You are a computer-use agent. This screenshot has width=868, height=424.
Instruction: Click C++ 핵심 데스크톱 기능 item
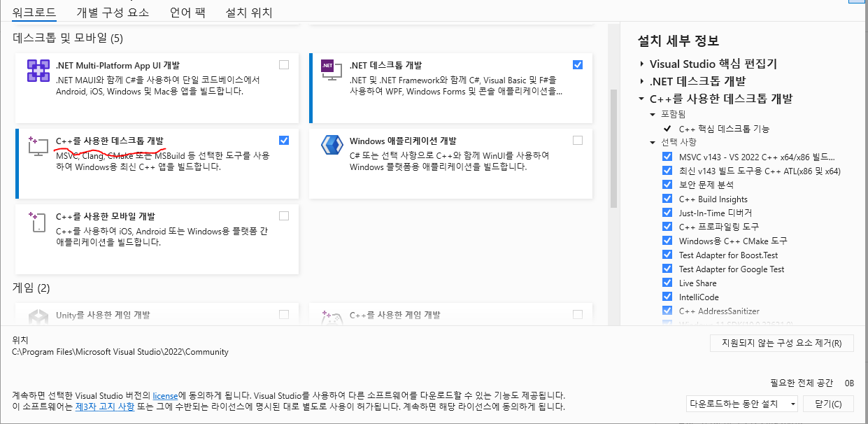click(x=724, y=129)
